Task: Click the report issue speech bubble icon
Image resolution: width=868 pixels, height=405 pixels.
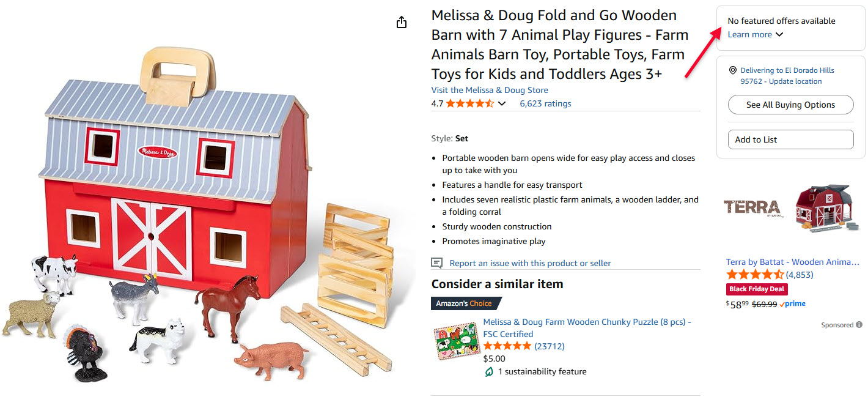Action: [436, 263]
